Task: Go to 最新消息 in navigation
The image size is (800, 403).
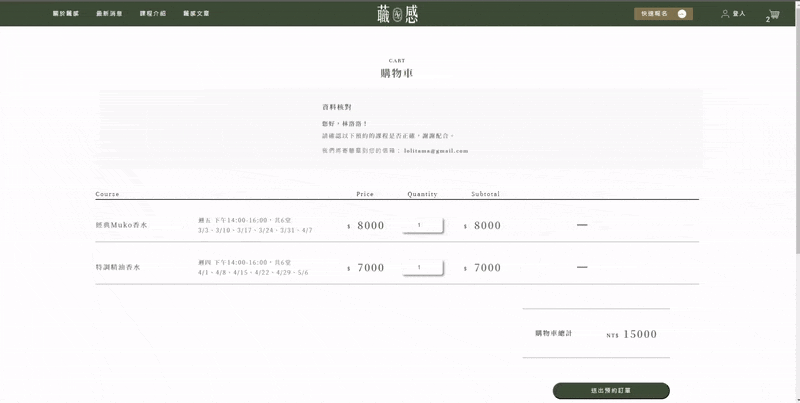Action: tap(108, 15)
